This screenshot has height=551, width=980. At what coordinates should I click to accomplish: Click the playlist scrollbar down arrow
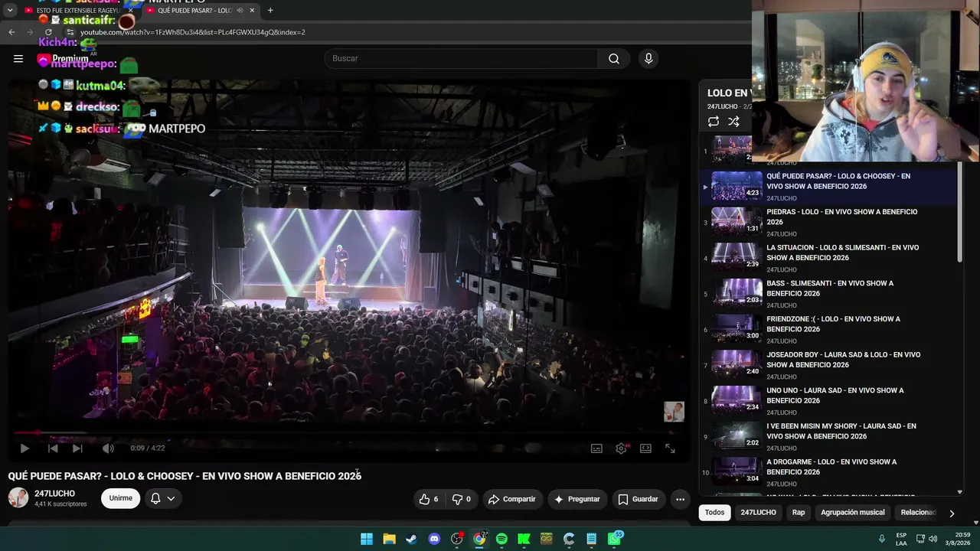click(960, 493)
